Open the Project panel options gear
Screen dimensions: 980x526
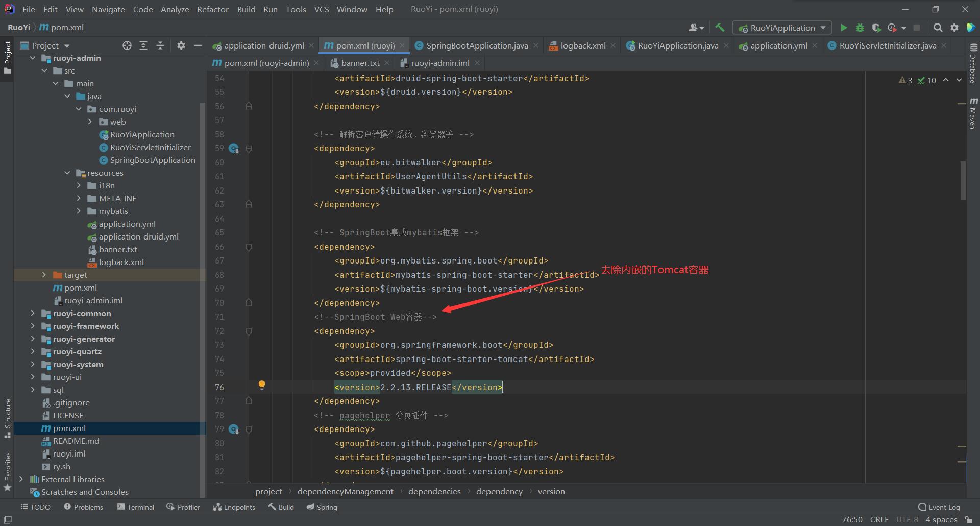pos(181,45)
